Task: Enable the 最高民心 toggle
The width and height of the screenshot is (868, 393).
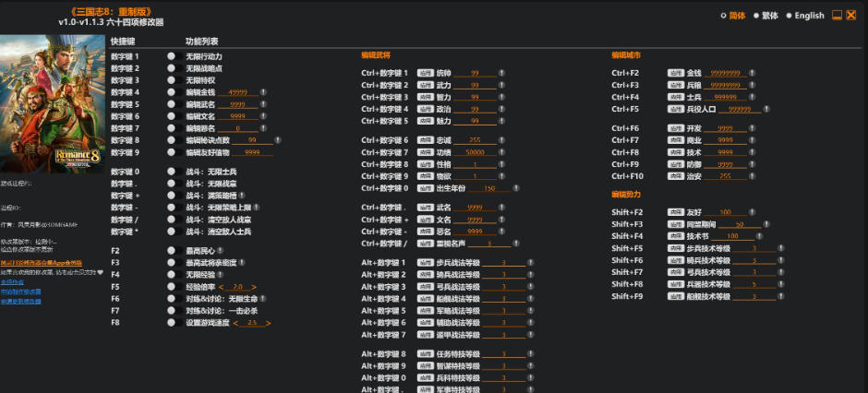Action: tap(175, 250)
